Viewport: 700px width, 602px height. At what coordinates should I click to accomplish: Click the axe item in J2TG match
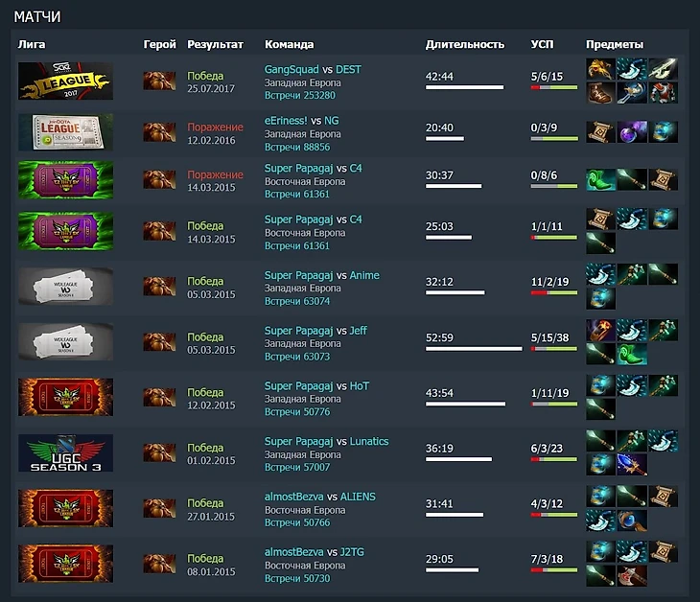coord(632,575)
